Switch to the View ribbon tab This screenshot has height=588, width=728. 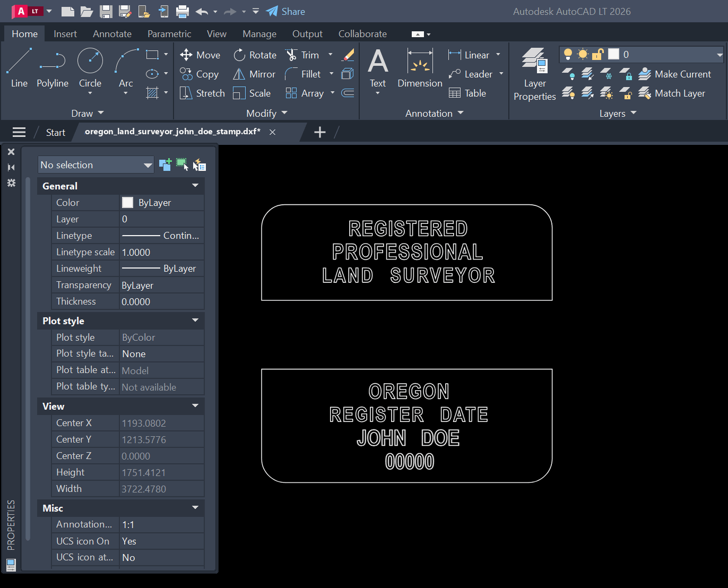coord(216,34)
